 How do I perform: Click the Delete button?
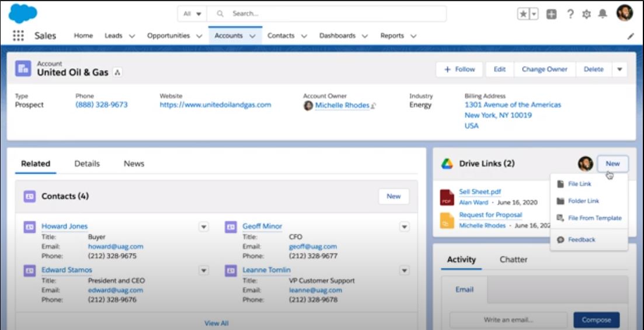click(x=594, y=70)
